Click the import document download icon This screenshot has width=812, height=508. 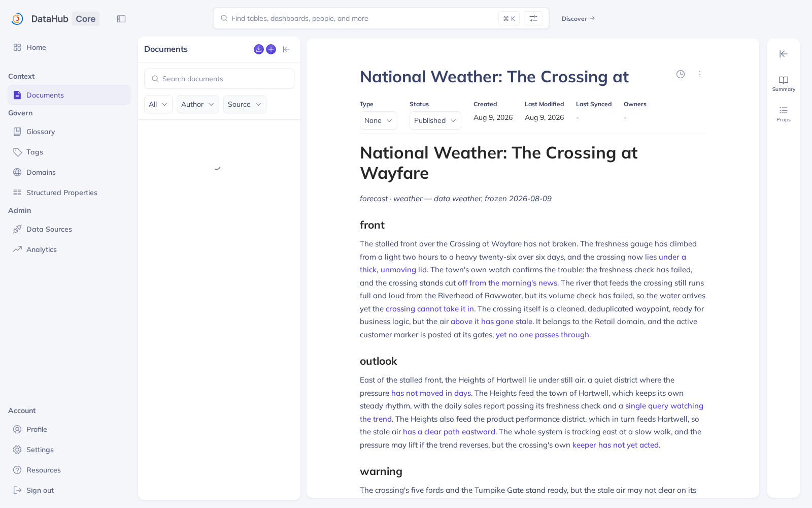tap(259, 49)
